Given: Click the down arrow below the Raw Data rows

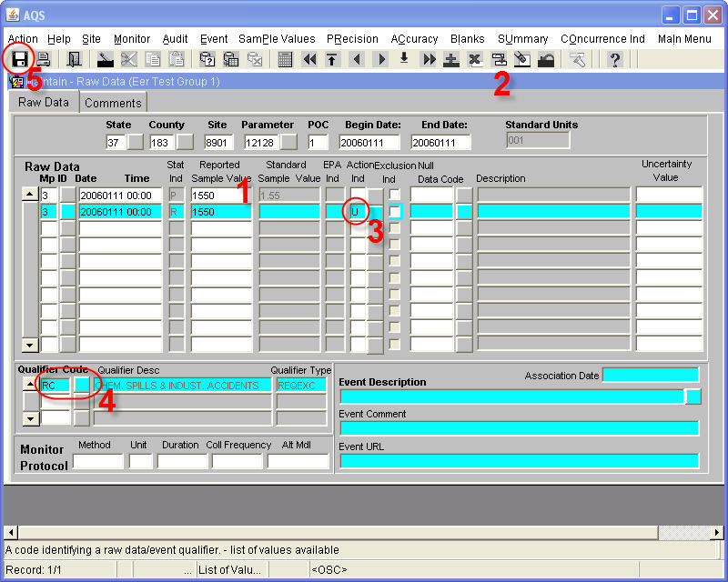Looking at the screenshot, I should coord(30,346).
